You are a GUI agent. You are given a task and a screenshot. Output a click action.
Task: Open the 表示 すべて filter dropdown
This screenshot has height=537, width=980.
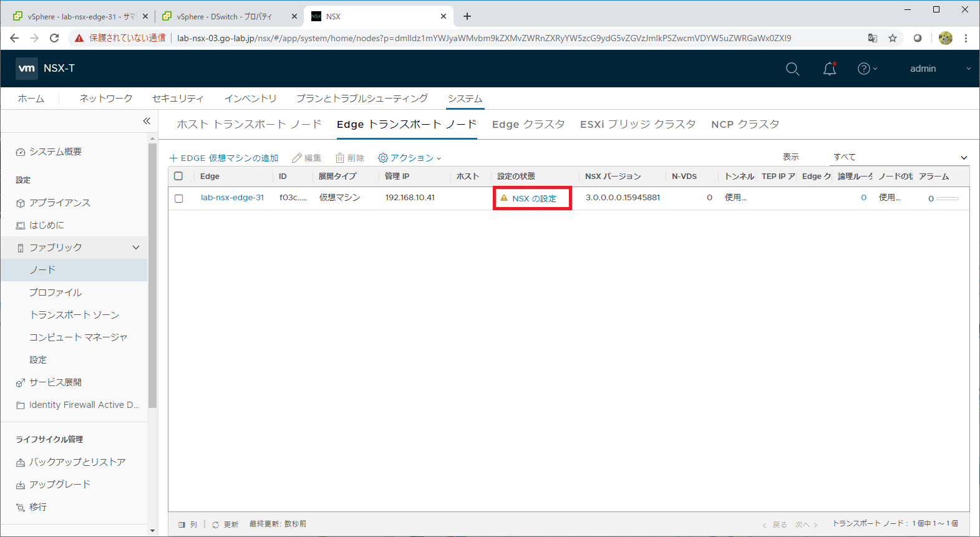[x=900, y=157]
